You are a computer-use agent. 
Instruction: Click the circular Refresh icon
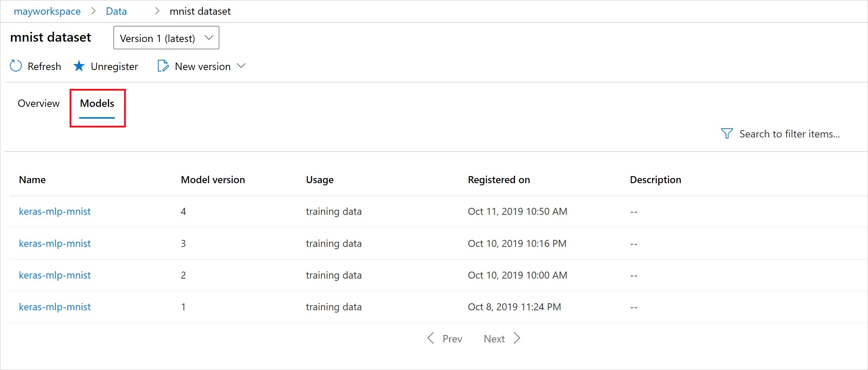[16, 66]
